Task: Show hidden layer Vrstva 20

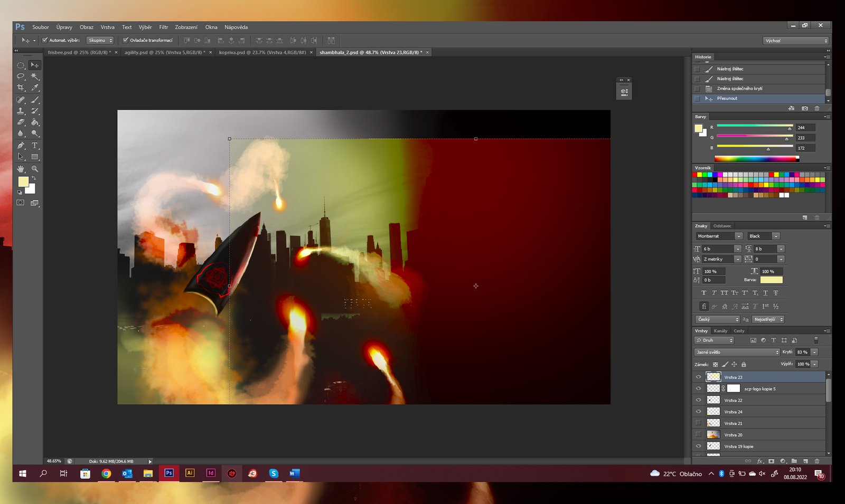Action: (698, 434)
